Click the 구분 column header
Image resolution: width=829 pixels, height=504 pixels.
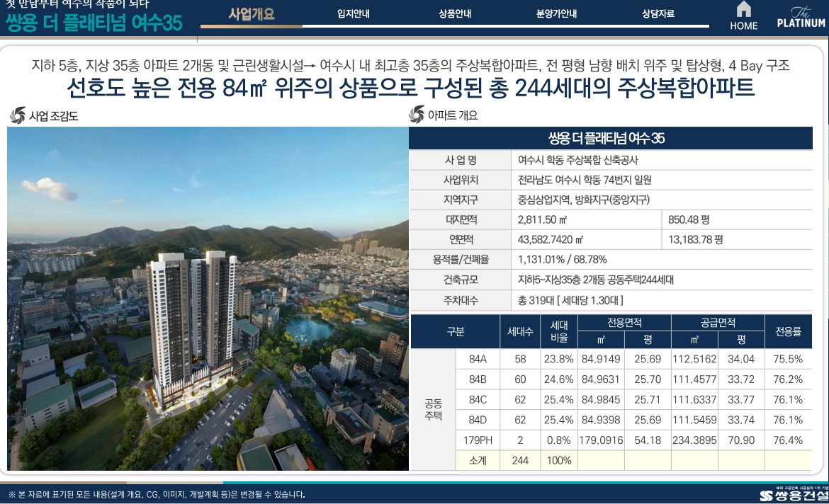[455, 331]
